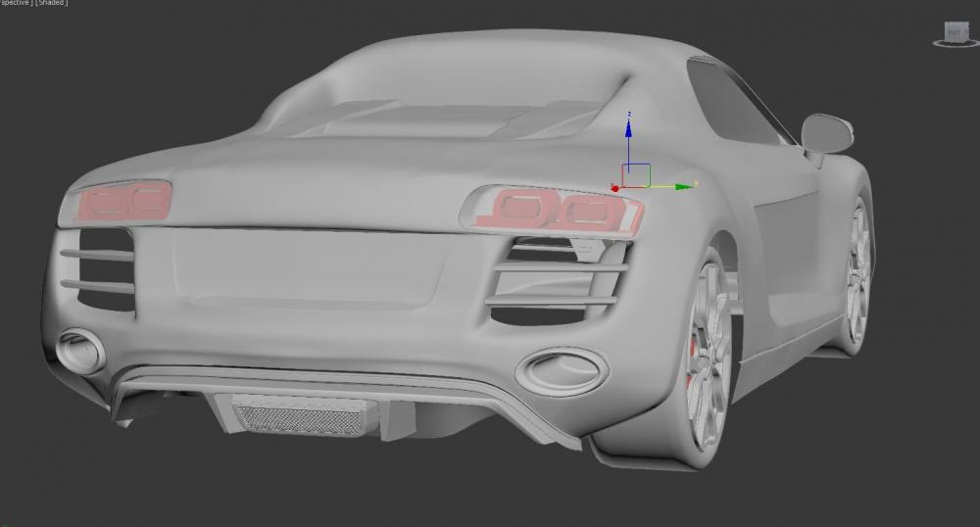Select the rear license plate recess
Screen dimensions: 980x527
coord(310,267)
